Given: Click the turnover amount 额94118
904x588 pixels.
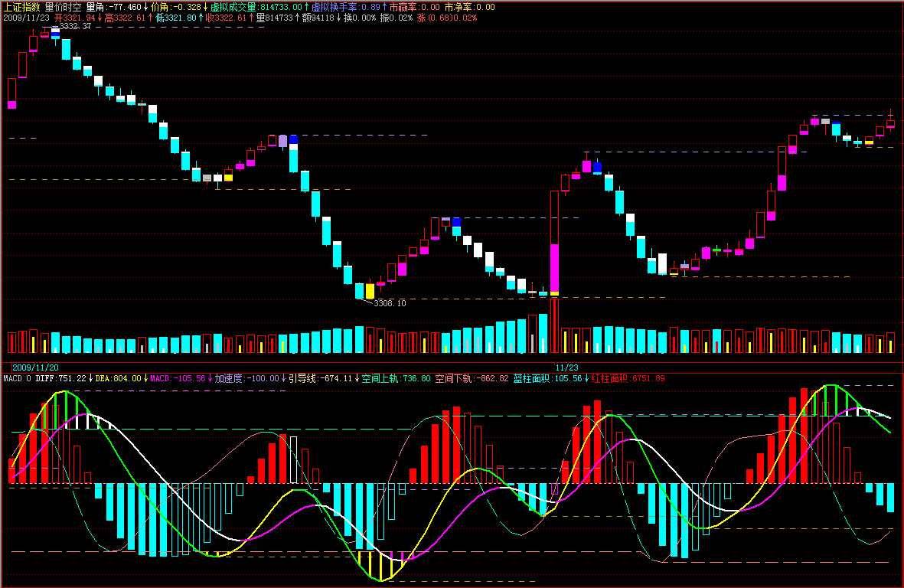Looking at the screenshot, I should click(321, 18).
